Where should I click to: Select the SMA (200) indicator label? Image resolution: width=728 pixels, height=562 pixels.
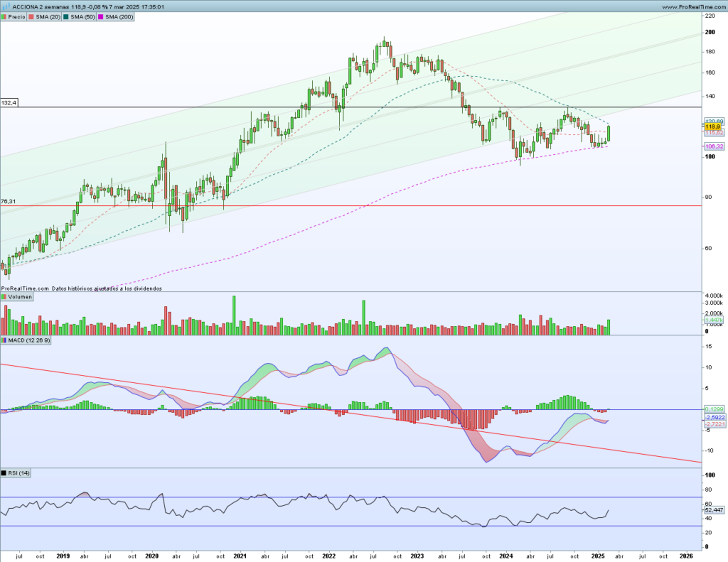pyautogui.click(x=115, y=16)
